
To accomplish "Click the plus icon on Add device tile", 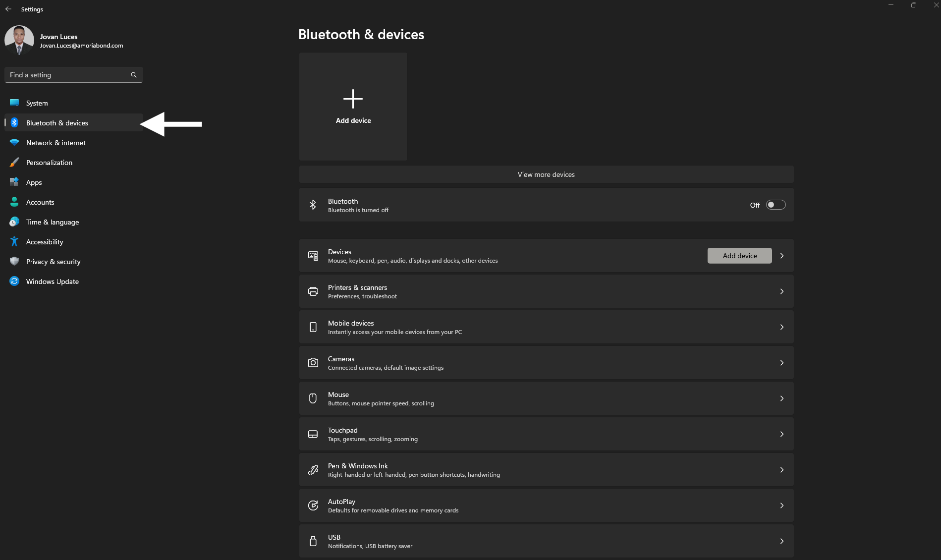I will point(353,99).
